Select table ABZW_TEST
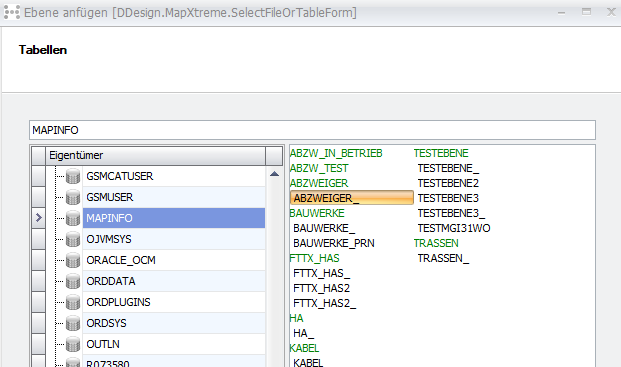This screenshot has width=621, height=367. tap(319, 168)
